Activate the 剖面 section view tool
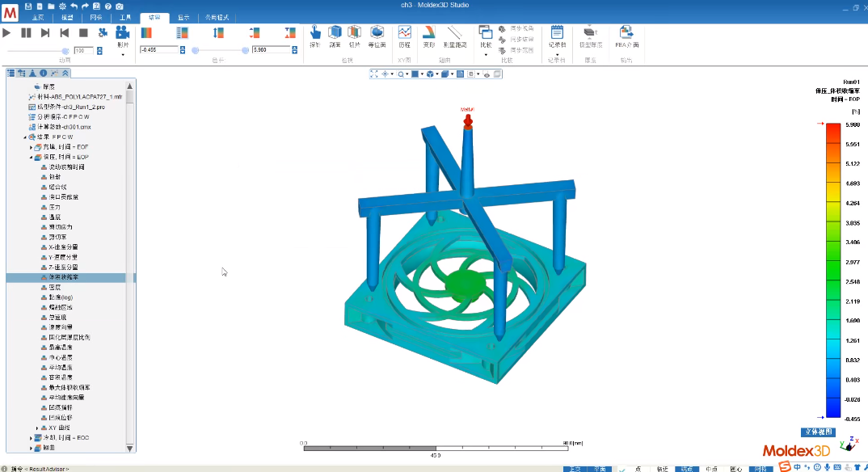Screen dimensions: 868x472 (x=335, y=36)
